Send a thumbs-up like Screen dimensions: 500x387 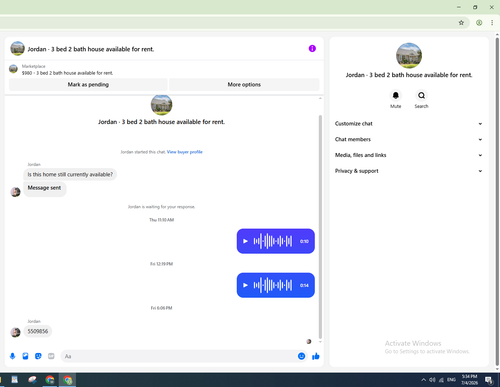tap(316, 356)
